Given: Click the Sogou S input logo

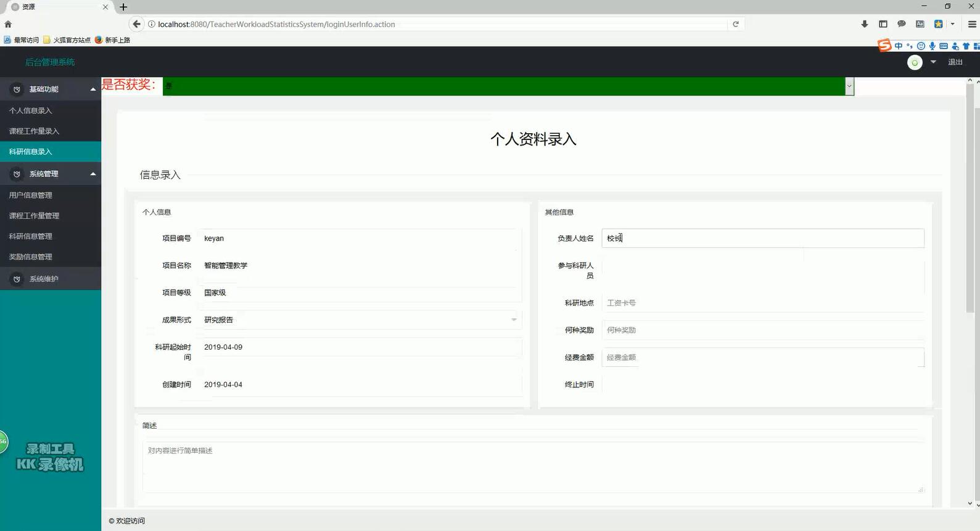Looking at the screenshot, I should [x=884, y=45].
